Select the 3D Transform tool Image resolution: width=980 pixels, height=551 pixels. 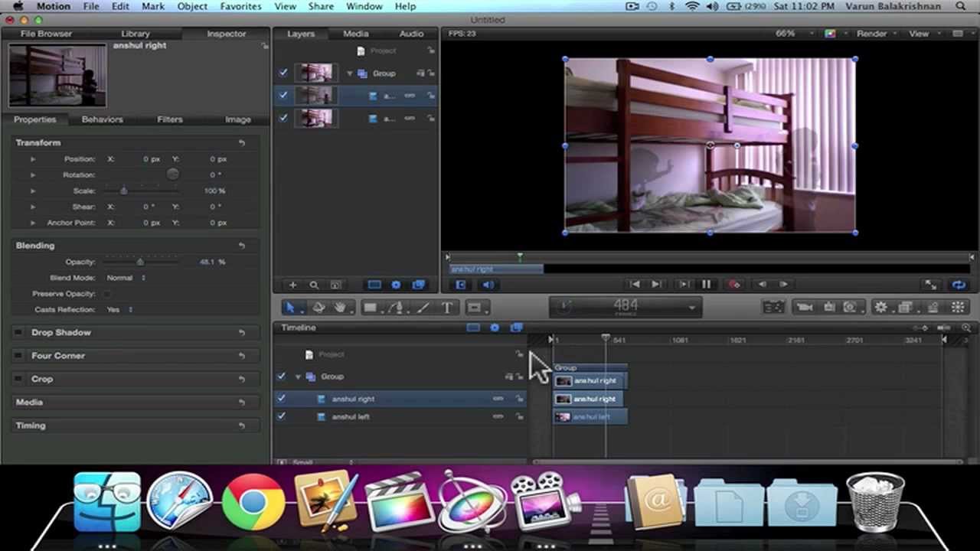pyautogui.click(x=318, y=308)
